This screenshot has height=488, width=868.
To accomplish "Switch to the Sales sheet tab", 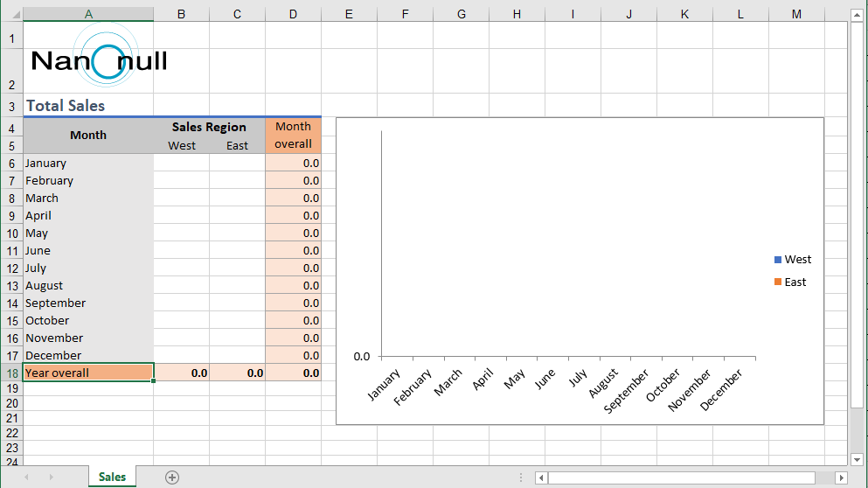I will click(112, 477).
